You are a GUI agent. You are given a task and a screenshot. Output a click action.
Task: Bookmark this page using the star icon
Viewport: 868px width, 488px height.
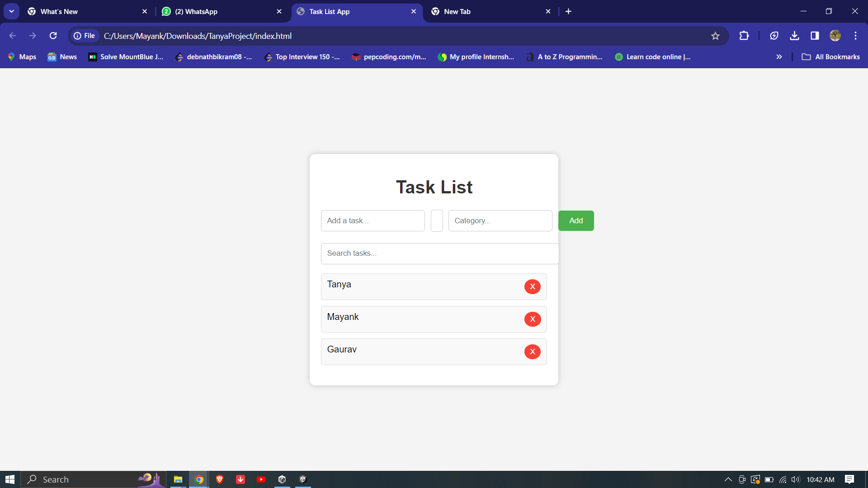click(x=716, y=36)
